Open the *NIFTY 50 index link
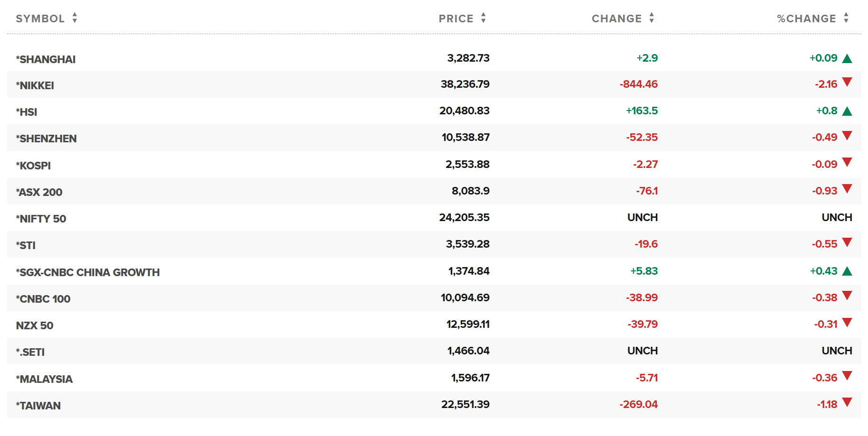Image resolution: width=868 pixels, height=436 pixels. click(x=41, y=219)
